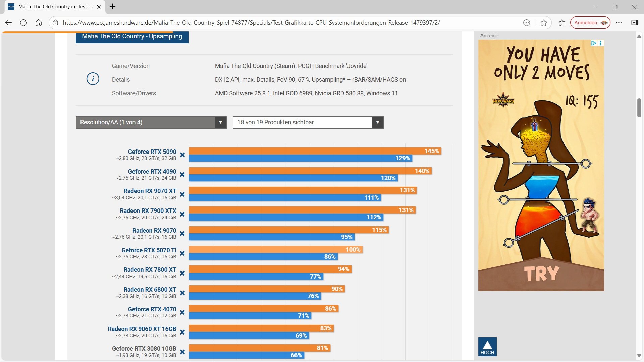Click the favorites star icon in address bar
Screen dimensions: 644x362
(x=544, y=23)
